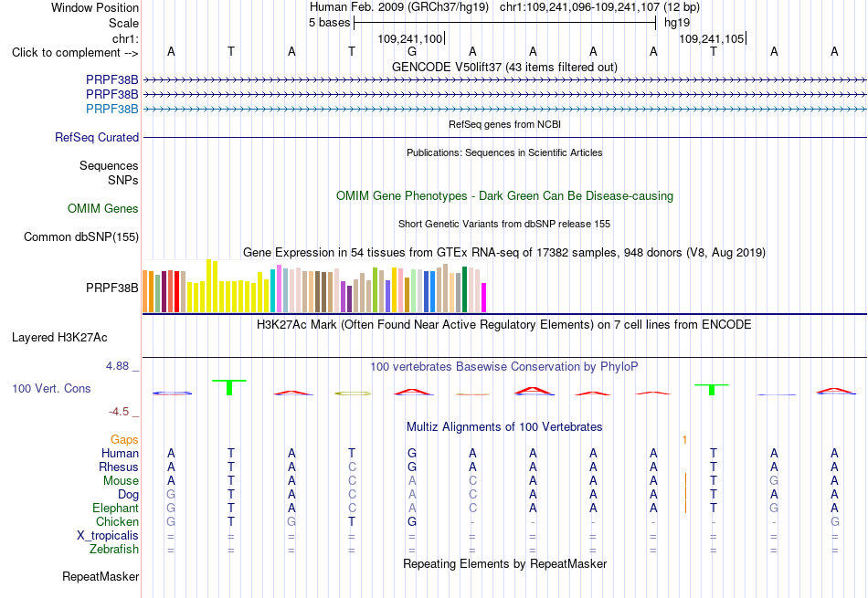The image size is (868, 598).
Task: Select the tallest yellow bar in GTEx chart
Action: point(208,286)
